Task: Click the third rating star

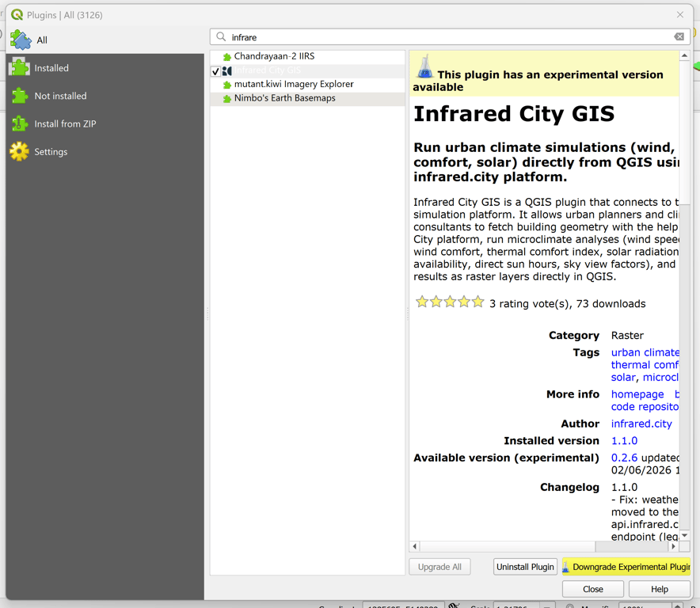Action: (x=450, y=302)
